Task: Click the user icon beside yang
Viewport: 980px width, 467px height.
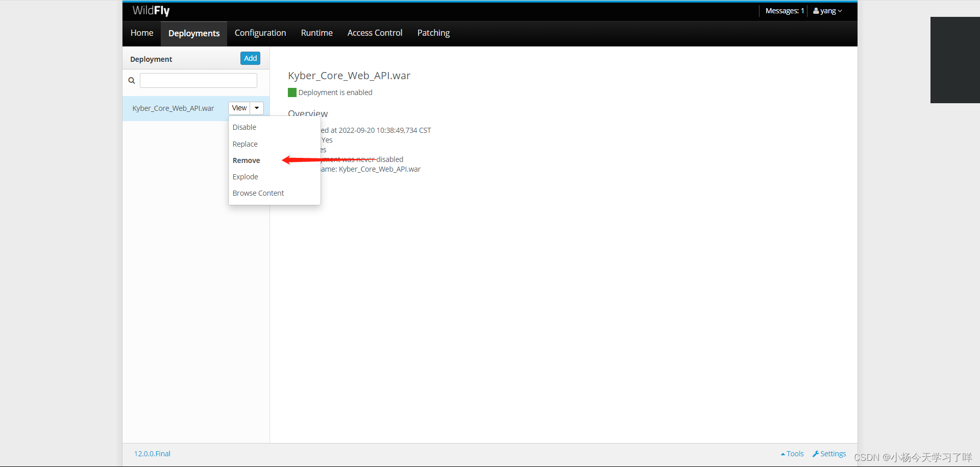Action: [x=816, y=10]
